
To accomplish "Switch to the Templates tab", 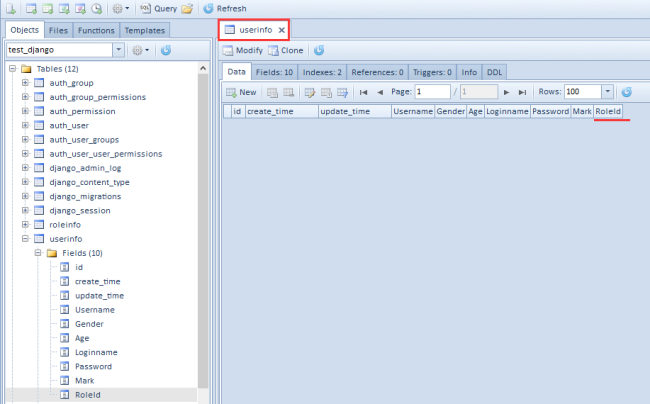I will [145, 30].
